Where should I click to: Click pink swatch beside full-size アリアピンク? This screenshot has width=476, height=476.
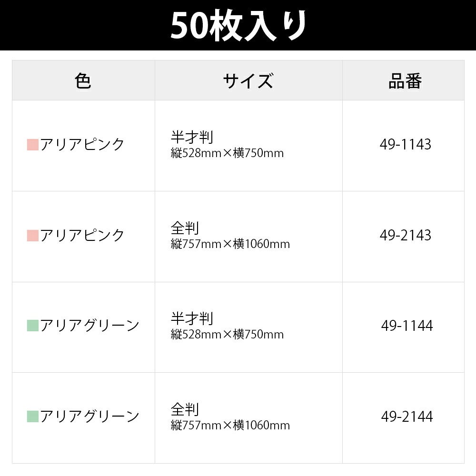pos(33,236)
